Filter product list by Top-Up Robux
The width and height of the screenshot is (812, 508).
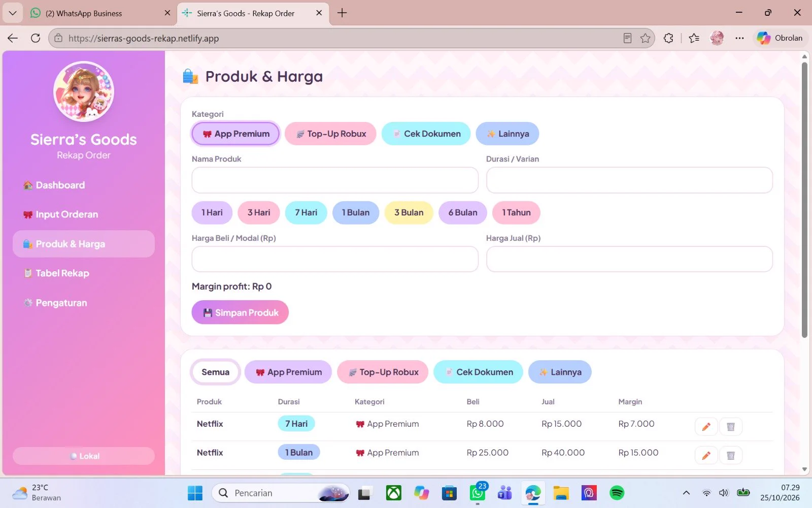[383, 372]
